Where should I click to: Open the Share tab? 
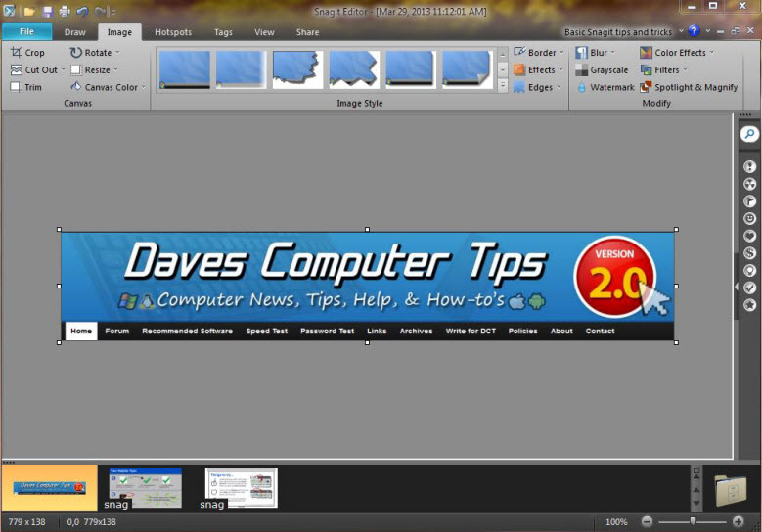(x=307, y=32)
